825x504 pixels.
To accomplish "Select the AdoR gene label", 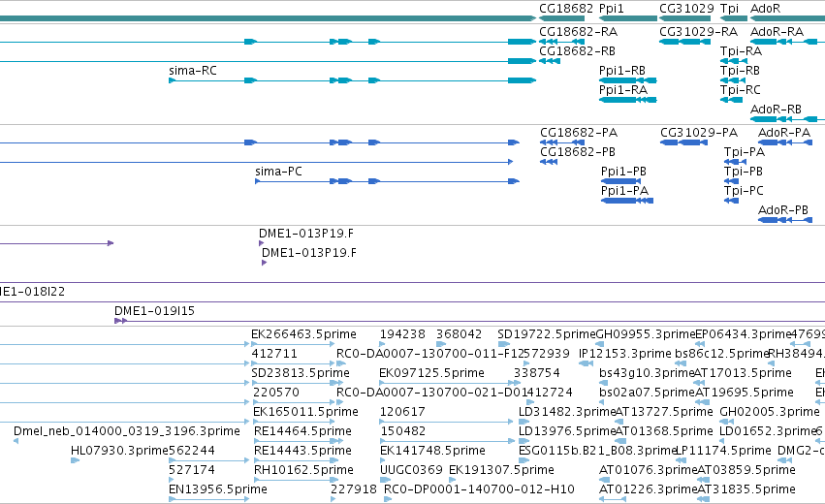I will point(765,9).
